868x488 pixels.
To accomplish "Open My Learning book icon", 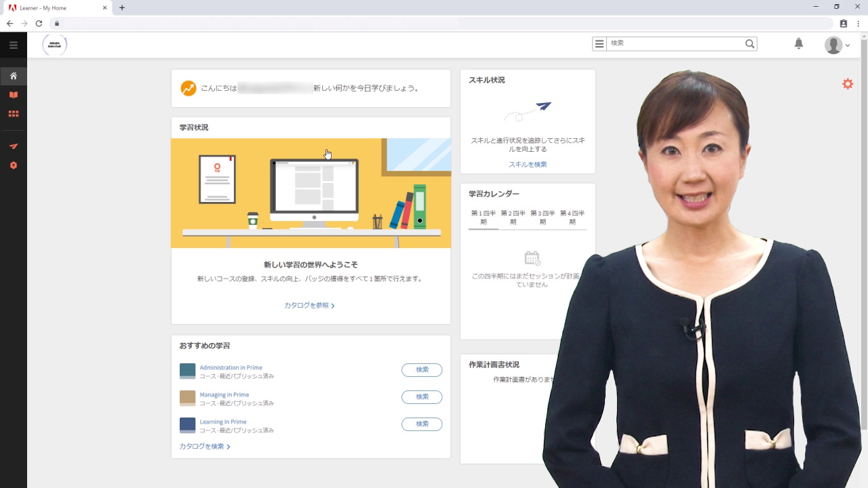I will pos(14,95).
